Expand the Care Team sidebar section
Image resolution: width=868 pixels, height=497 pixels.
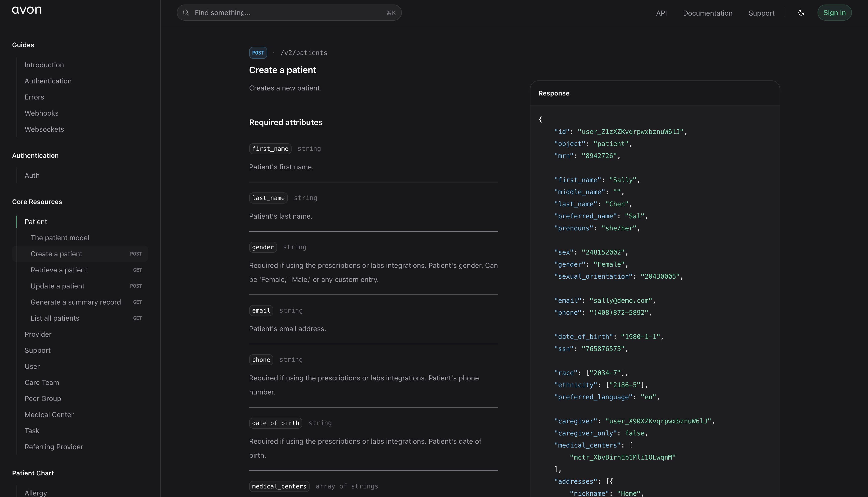pyautogui.click(x=42, y=382)
